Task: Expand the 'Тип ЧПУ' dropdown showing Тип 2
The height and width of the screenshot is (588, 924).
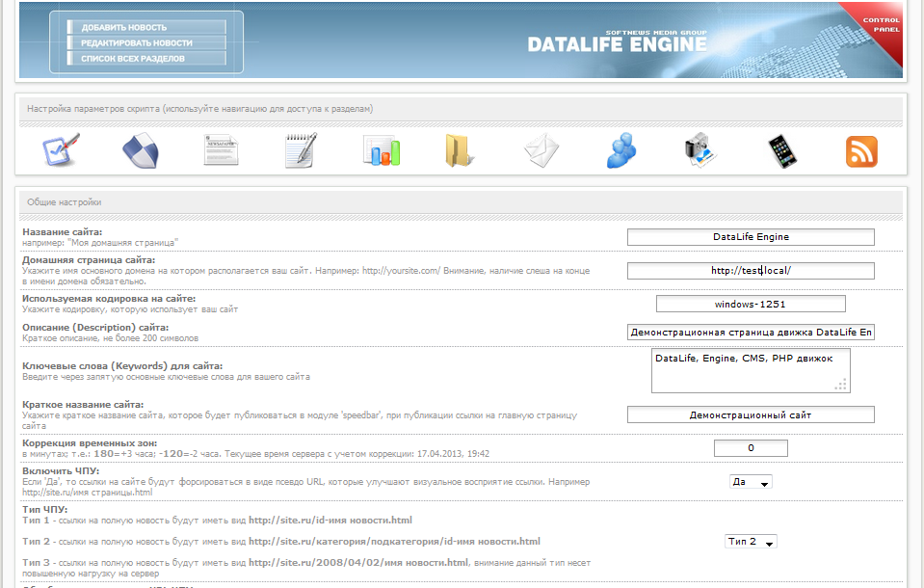Action: click(751, 542)
